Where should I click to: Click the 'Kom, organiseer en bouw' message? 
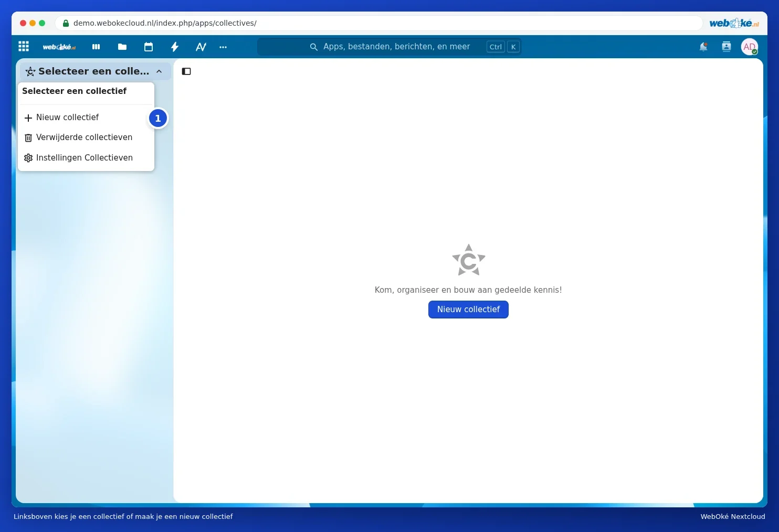point(468,290)
